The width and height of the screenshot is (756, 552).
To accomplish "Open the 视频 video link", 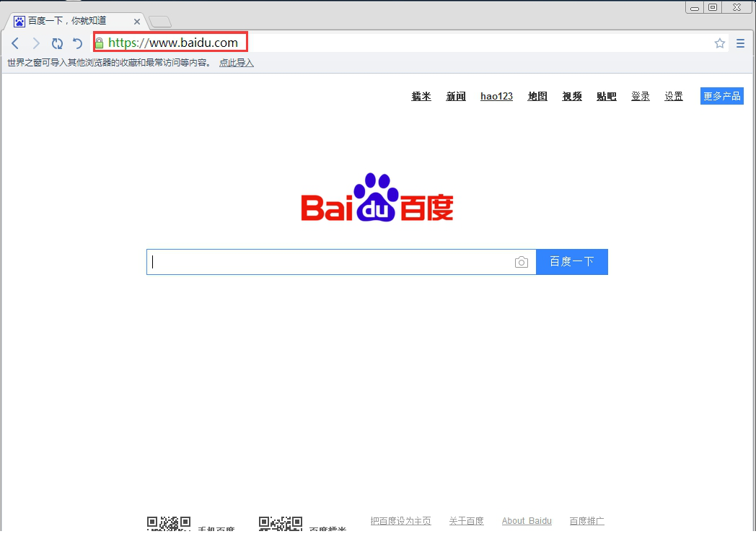I will (572, 97).
